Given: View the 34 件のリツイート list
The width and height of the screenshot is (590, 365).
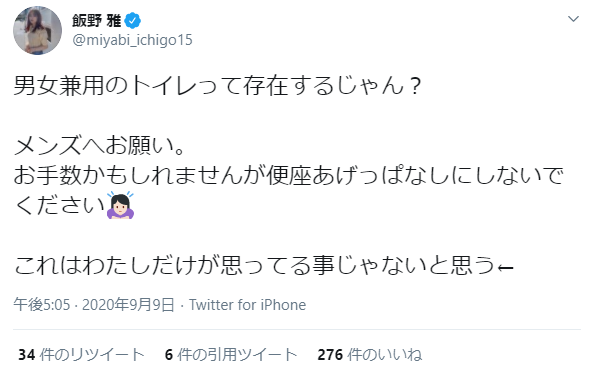Looking at the screenshot, I should (x=81, y=354).
